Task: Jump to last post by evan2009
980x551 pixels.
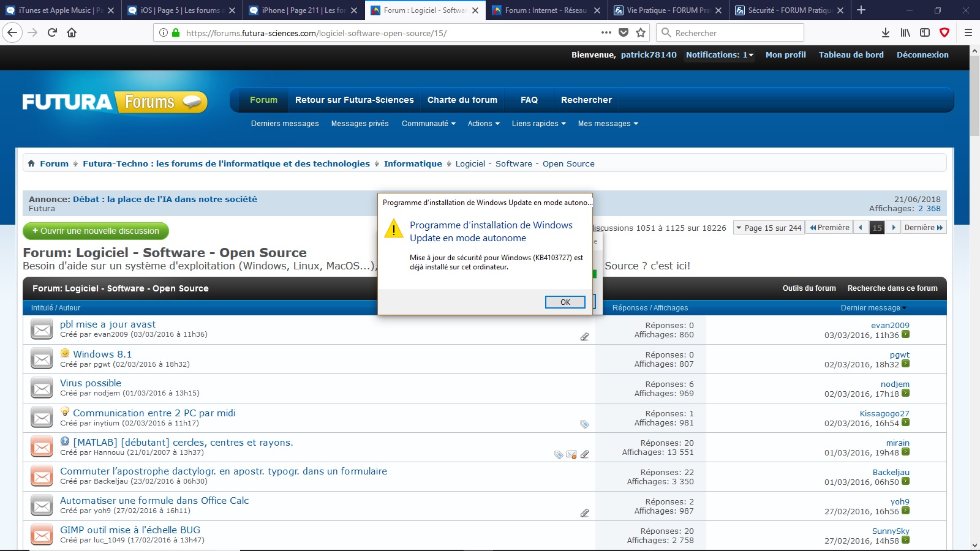Action: coord(905,334)
